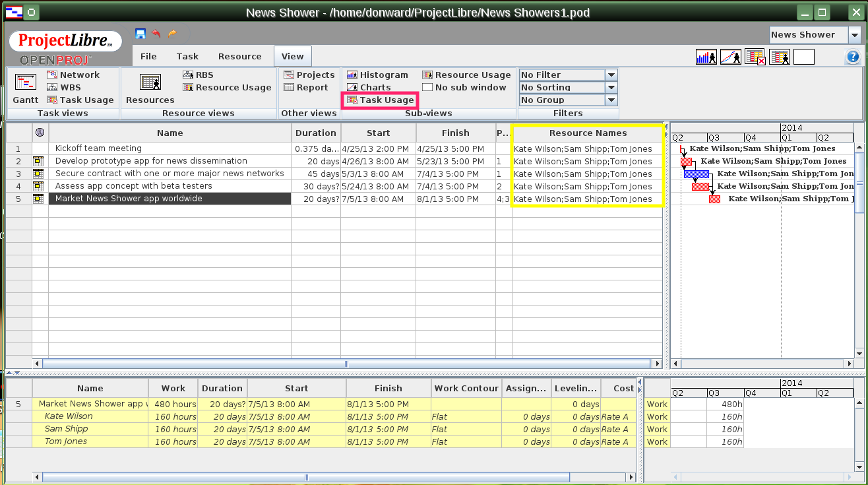Show the RBS view
Viewport: 868px width, 485px height.
(x=199, y=75)
